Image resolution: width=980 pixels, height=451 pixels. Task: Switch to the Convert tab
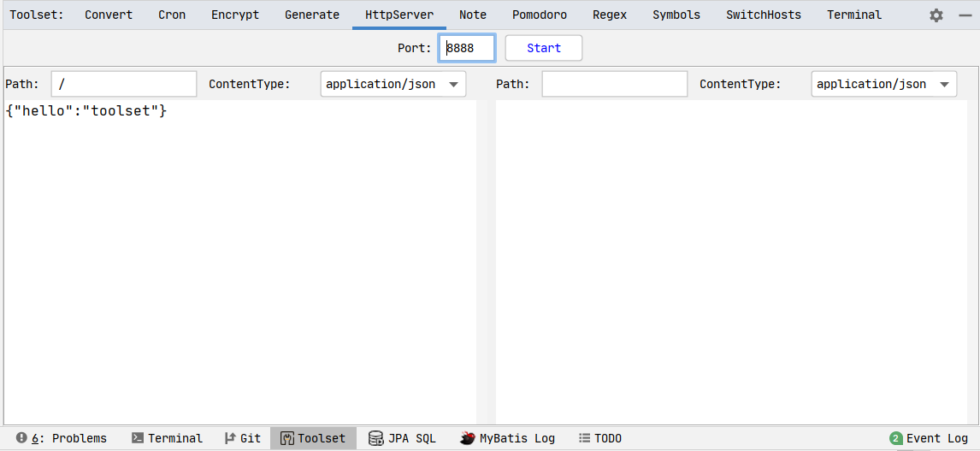[109, 15]
